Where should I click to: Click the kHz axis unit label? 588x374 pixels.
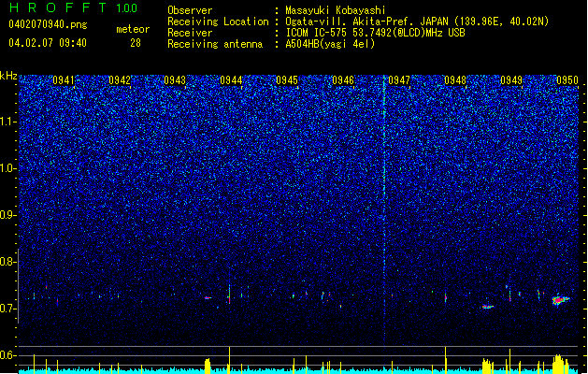(8, 76)
